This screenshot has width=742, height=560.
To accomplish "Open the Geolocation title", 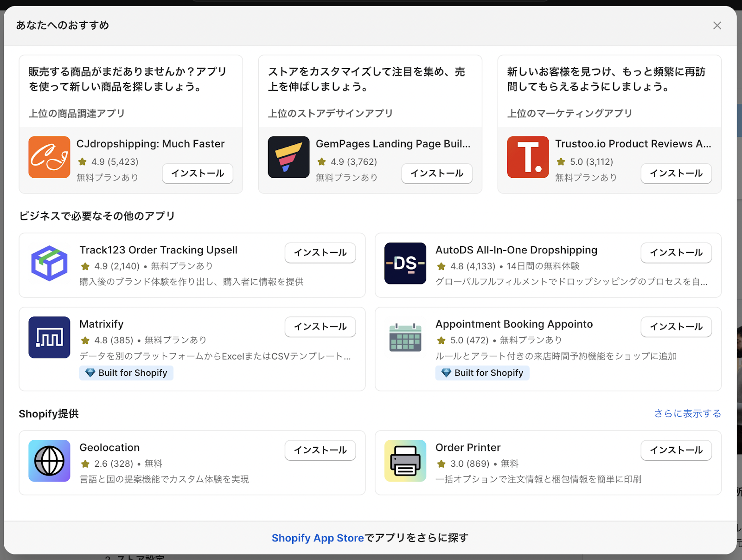I will (x=109, y=448).
